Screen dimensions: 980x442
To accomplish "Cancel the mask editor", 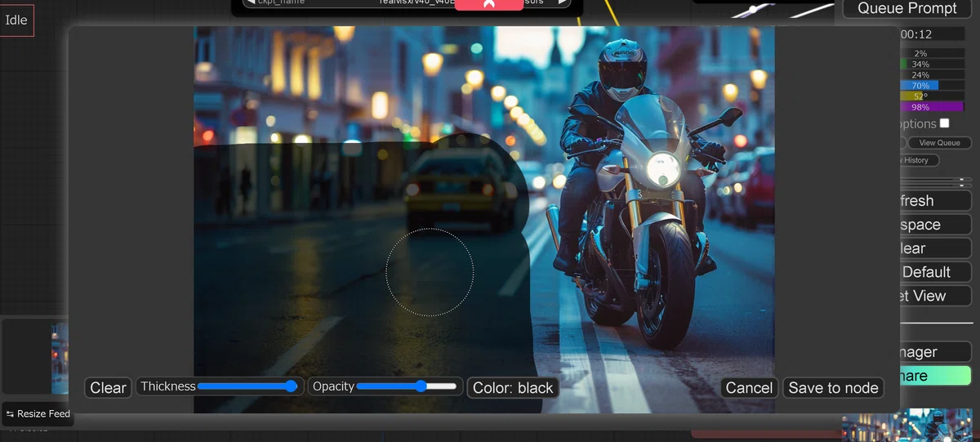I will (x=749, y=387).
